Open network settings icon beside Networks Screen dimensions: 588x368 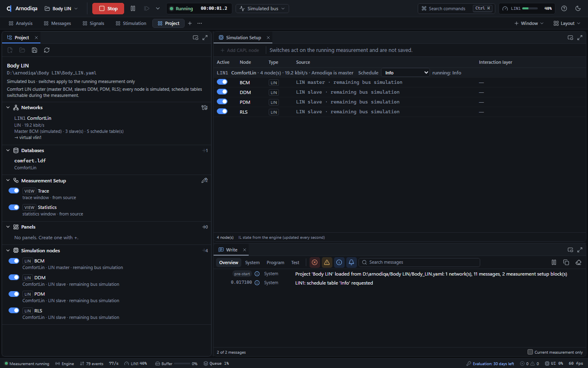pos(205,108)
